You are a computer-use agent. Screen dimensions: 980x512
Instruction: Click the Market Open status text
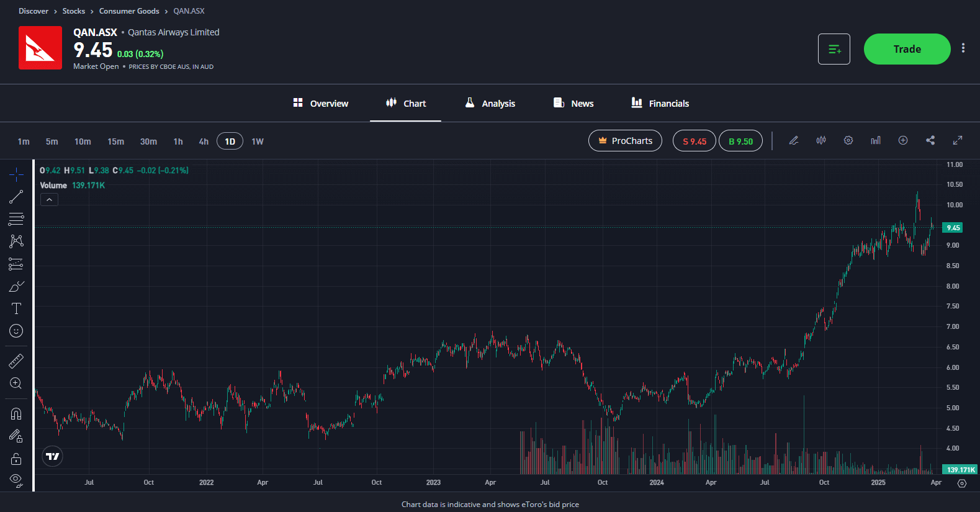tap(96, 66)
